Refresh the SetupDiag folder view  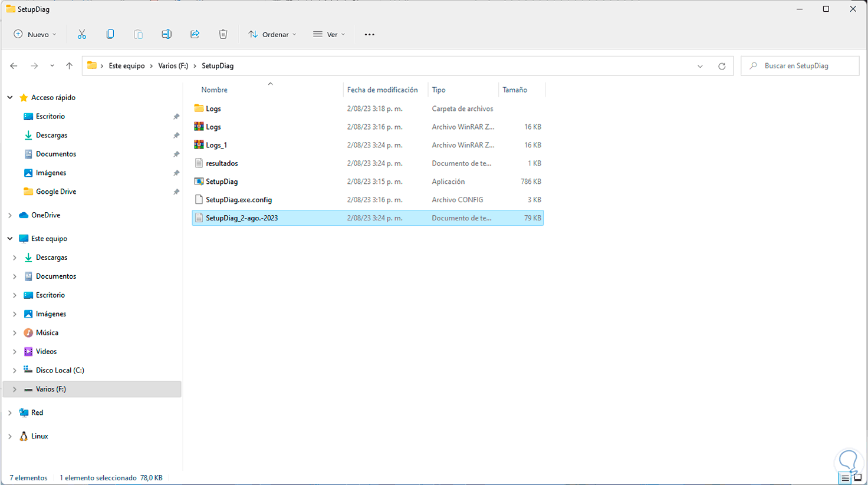pyautogui.click(x=722, y=66)
